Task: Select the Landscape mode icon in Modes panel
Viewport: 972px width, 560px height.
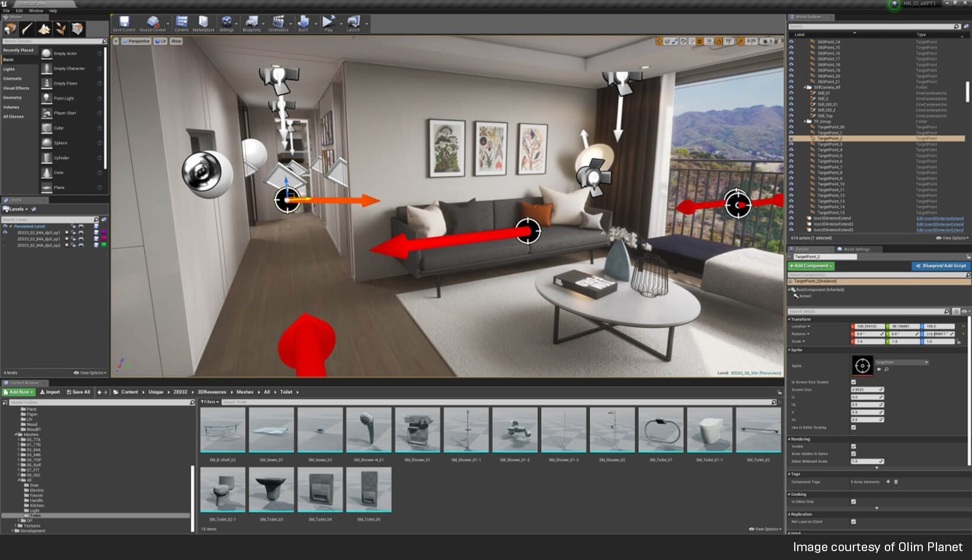Action: [x=44, y=28]
